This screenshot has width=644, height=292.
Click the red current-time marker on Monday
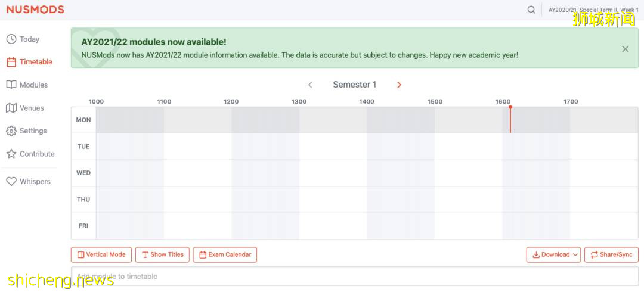point(510,119)
